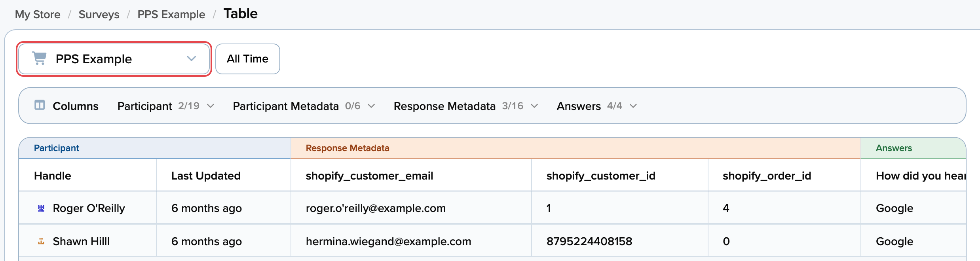This screenshot has height=261, width=980.
Task: Click hermina.wiegand@example.com email cell
Action: point(411,241)
